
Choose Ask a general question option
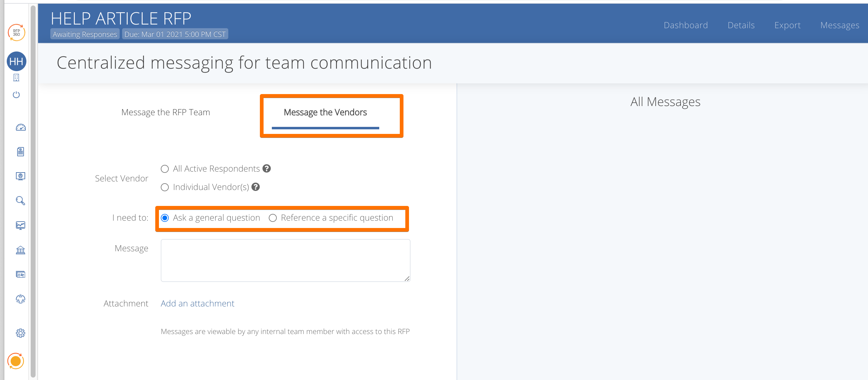(x=165, y=218)
